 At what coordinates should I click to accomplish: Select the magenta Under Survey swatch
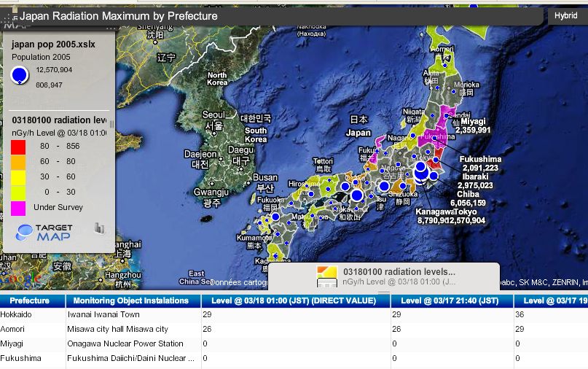19,207
